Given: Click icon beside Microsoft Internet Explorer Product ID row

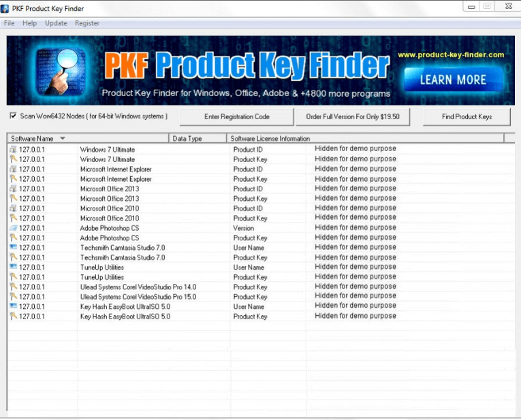Looking at the screenshot, I should (13, 169).
